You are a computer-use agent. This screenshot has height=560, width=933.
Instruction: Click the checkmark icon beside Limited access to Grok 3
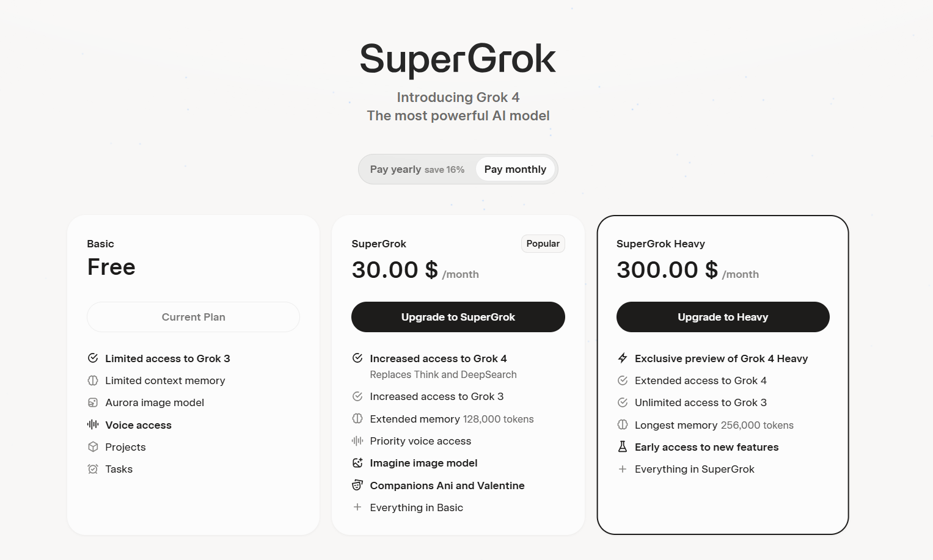[x=93, y=358]
